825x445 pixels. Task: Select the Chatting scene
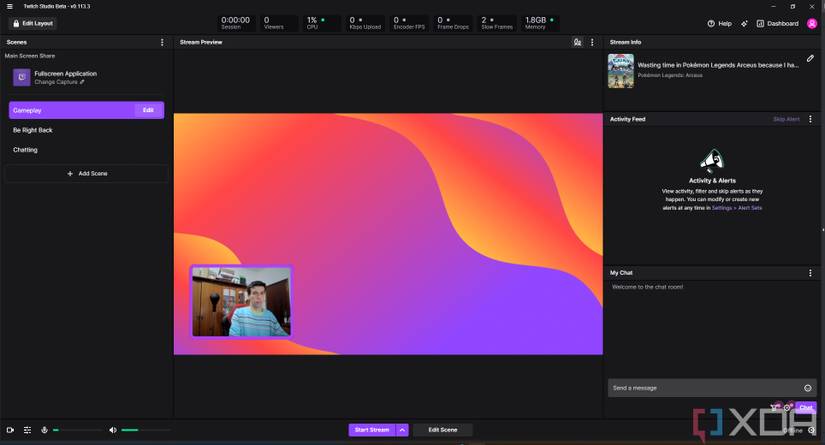[x=25, y=150]
